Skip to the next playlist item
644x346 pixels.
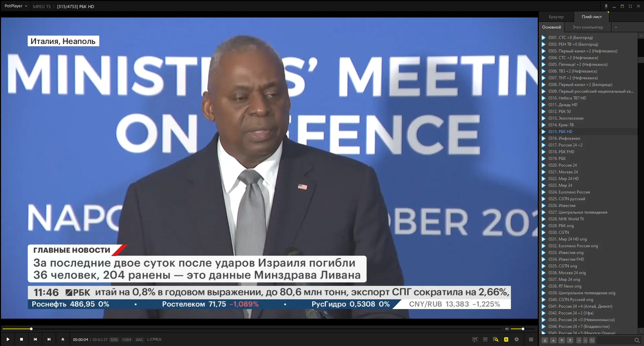(x=49, y=339)
